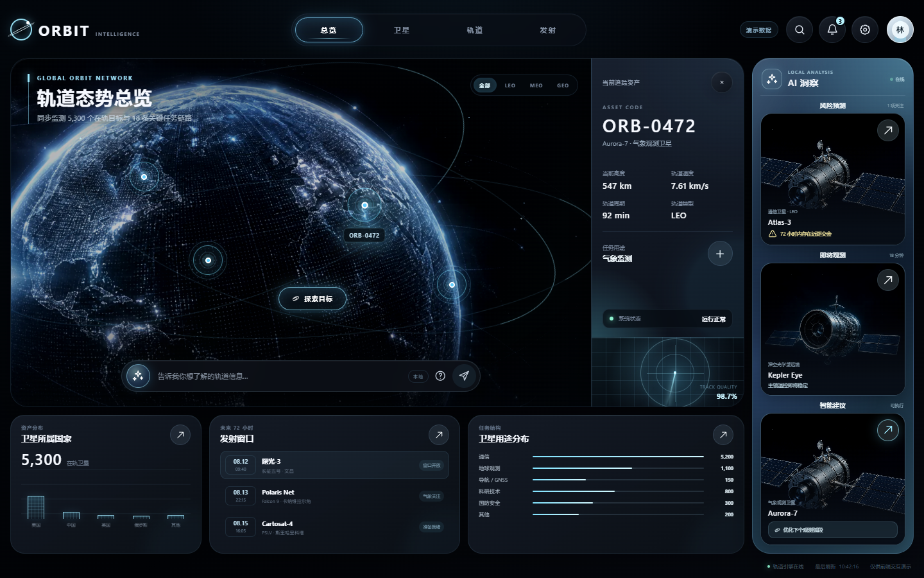Click the 98.7% track quality value
The height and width of the screenshot is (578, 924).
pyautogui.click(x=726, y=396)
